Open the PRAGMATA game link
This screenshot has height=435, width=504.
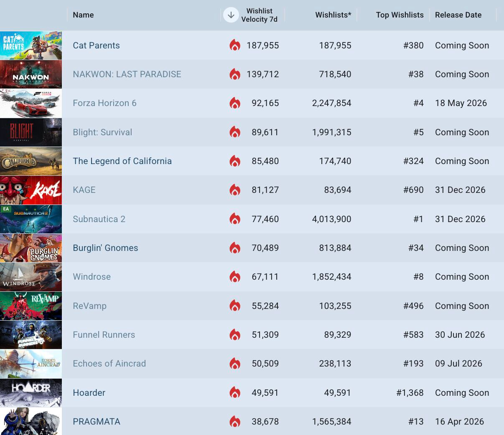click(x=97, y=422)
